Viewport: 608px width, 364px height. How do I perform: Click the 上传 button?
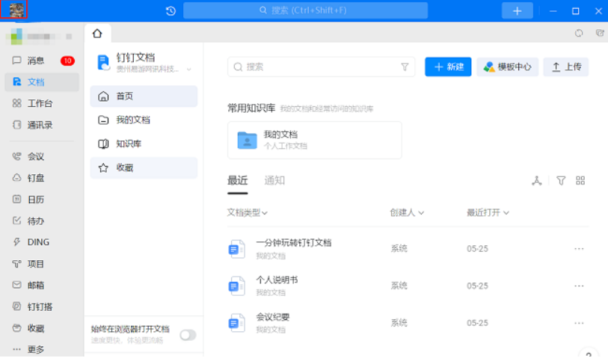[x=565, y=67]
